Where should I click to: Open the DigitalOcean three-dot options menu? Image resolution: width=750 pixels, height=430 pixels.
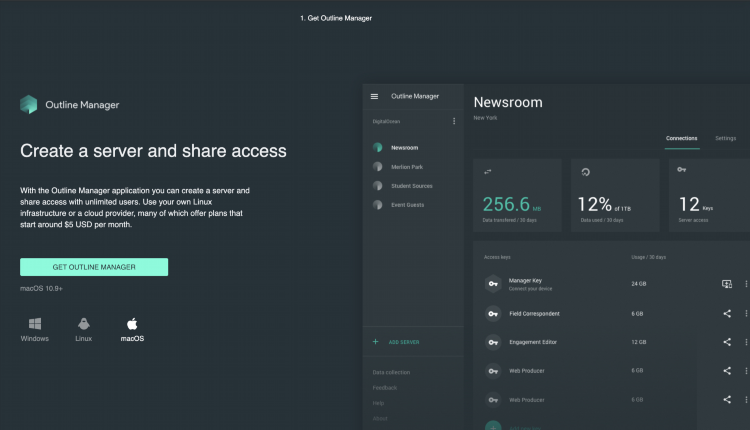pyautogui.click(x=454, y=121)
